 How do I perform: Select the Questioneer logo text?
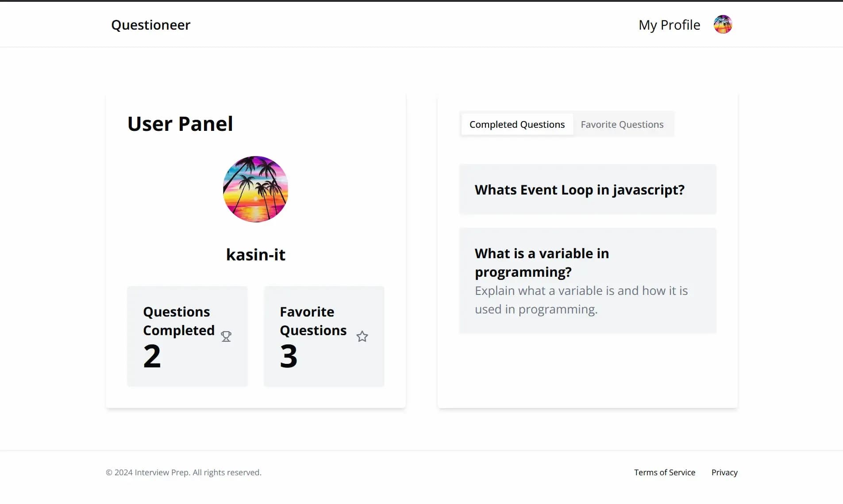151,25
